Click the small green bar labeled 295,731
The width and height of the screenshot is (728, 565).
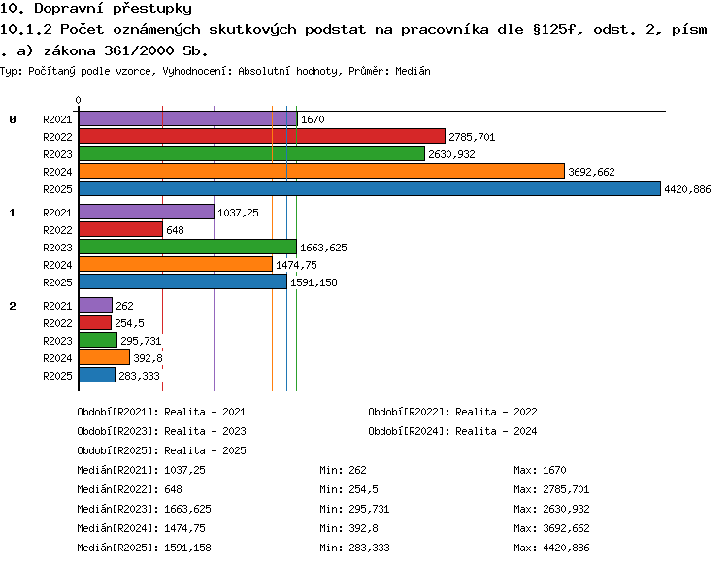(98, 340)
